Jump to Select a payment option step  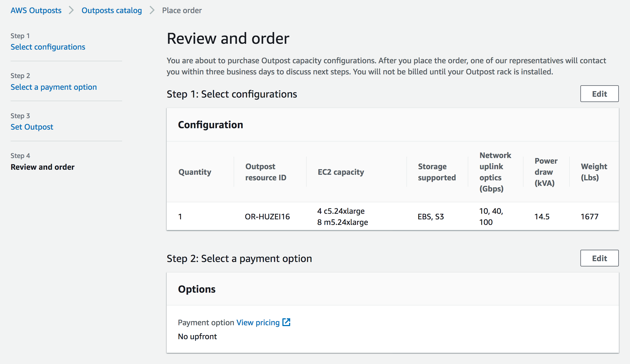[54, 87]
